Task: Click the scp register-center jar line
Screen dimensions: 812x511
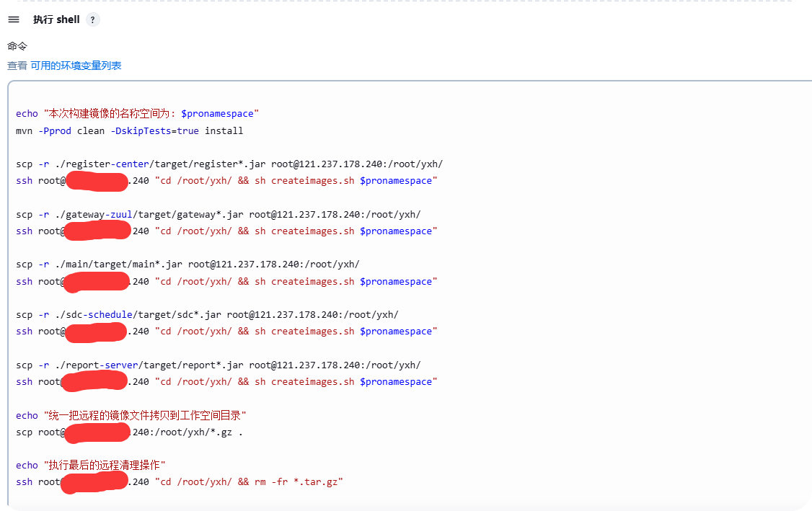Action: click(229, 164)
